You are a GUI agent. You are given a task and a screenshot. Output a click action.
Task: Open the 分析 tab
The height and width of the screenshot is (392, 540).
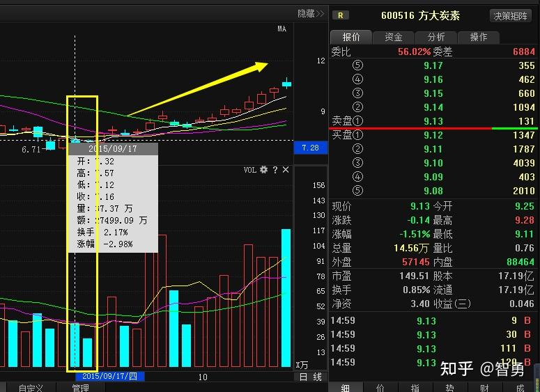click(436, 37)
